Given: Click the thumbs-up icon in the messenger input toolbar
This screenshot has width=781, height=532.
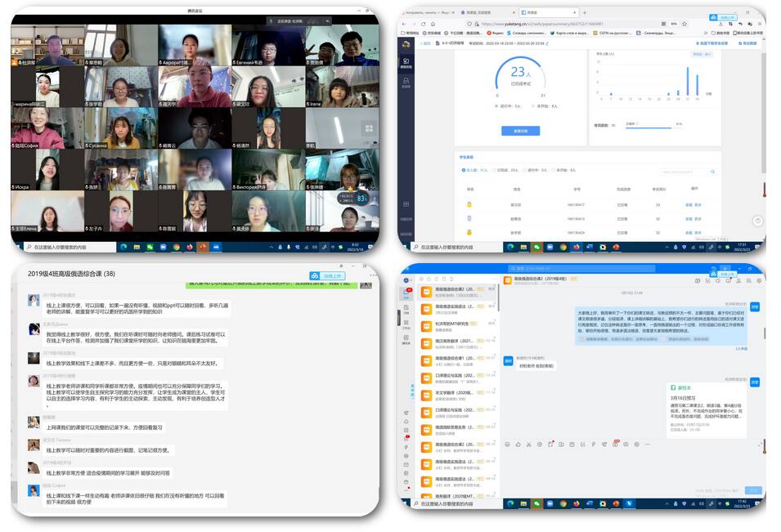Looking at the screenshot, I should coord(518,444).
